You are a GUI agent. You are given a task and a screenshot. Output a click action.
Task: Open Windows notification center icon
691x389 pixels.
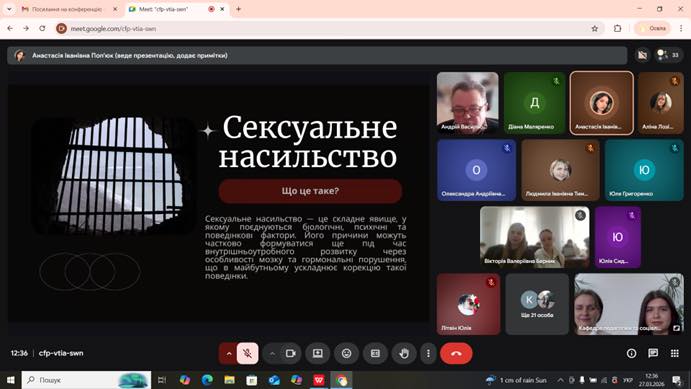coord(676,380)
